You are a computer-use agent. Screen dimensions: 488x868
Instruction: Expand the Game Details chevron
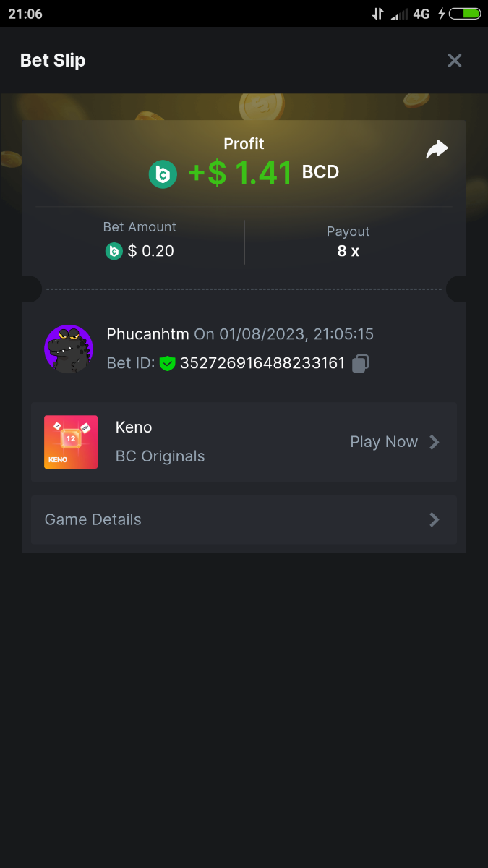pos(434,519)
